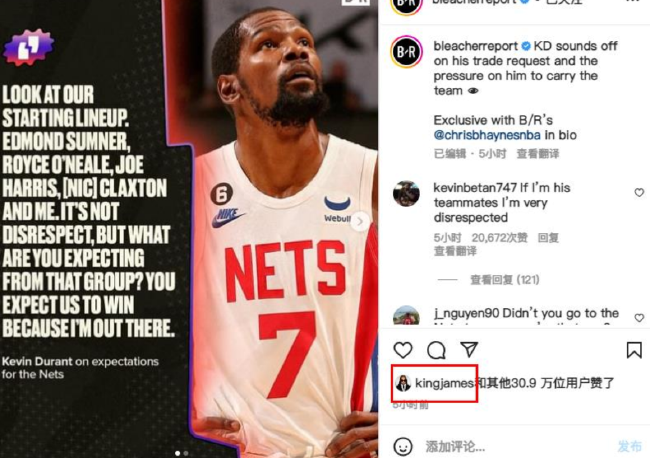Image resolution: width=650 pixels, height=458 pixels.
Task: Show translation of the post caption
Action: [538, 154]
